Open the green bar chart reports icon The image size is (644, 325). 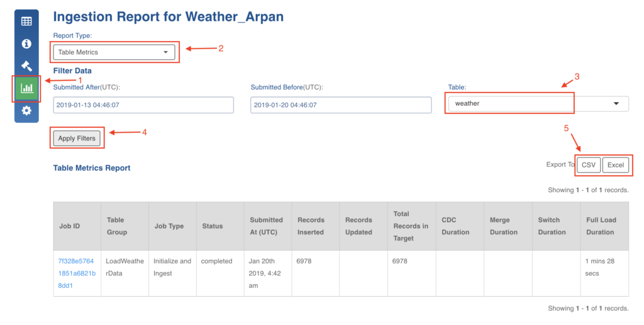26,88
